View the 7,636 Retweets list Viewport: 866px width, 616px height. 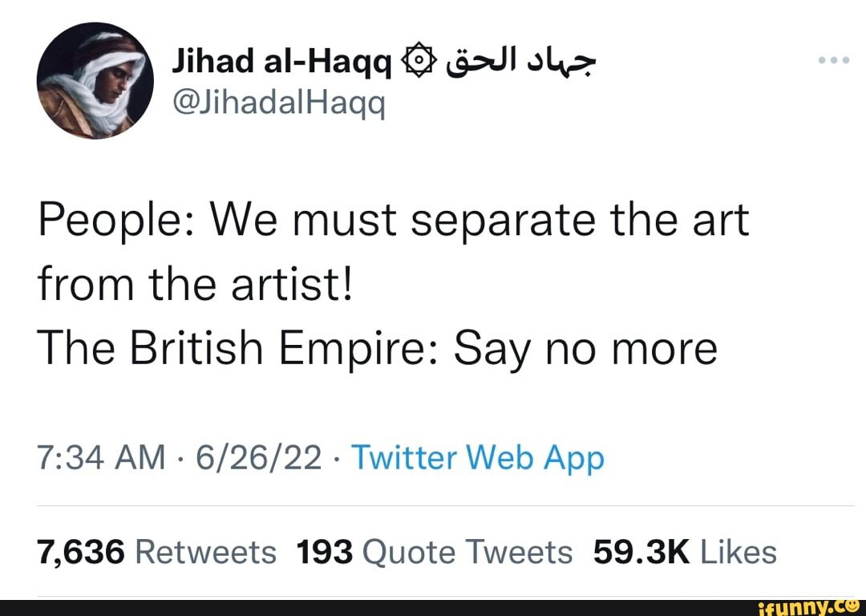pos(156,552)
